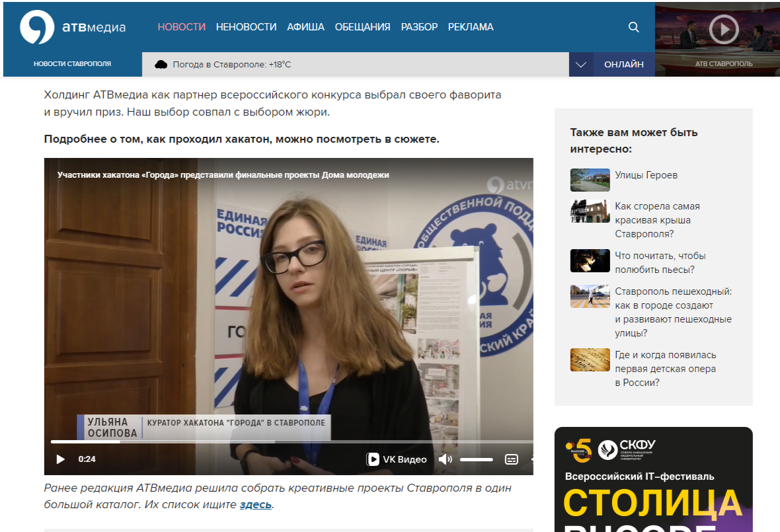The width and height of the screenshot is (780, 532).
Task: Open thumbnail for 'Ставрополь пешеходный'
Action: pos(590,296)
